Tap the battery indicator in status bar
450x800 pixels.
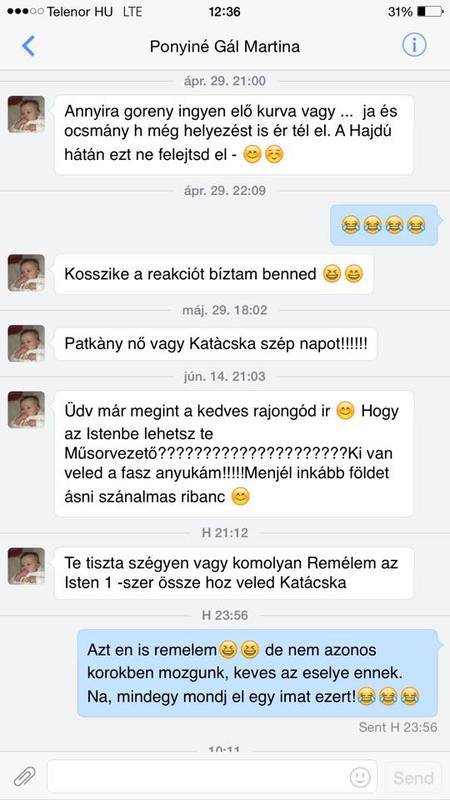(x=430, y=11)
